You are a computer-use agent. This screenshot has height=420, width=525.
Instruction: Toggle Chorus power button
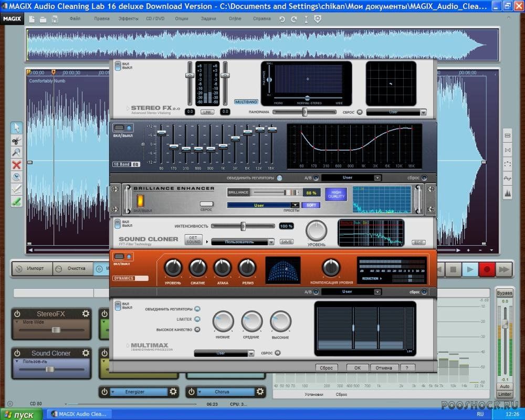(191, 392)
